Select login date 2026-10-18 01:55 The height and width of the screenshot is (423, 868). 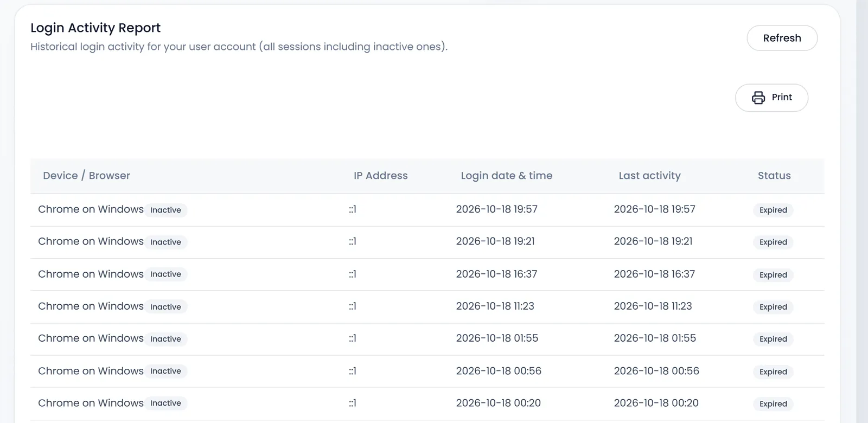tap(497, 338)
